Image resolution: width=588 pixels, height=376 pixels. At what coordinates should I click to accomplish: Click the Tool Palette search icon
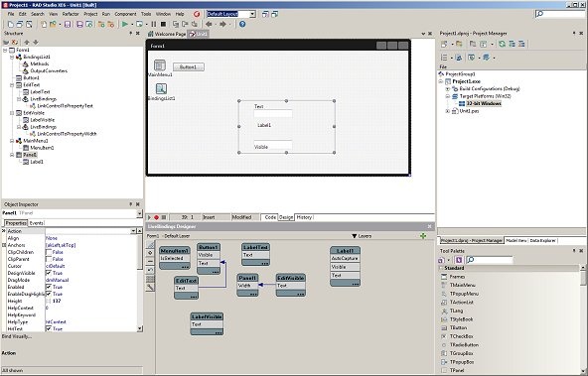(470, 260)
